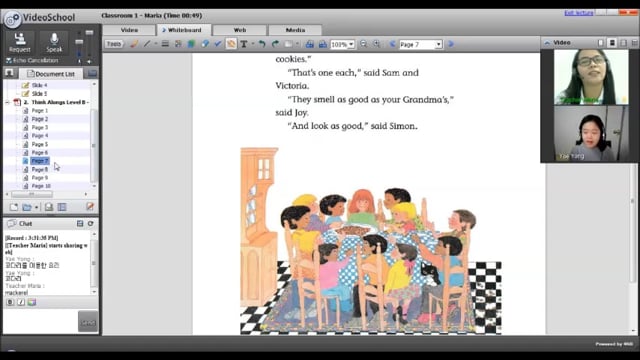This screenshot has height=360, width=640.
Task: Toggle bold formatting in chat
Action: (x=10, y=302)
